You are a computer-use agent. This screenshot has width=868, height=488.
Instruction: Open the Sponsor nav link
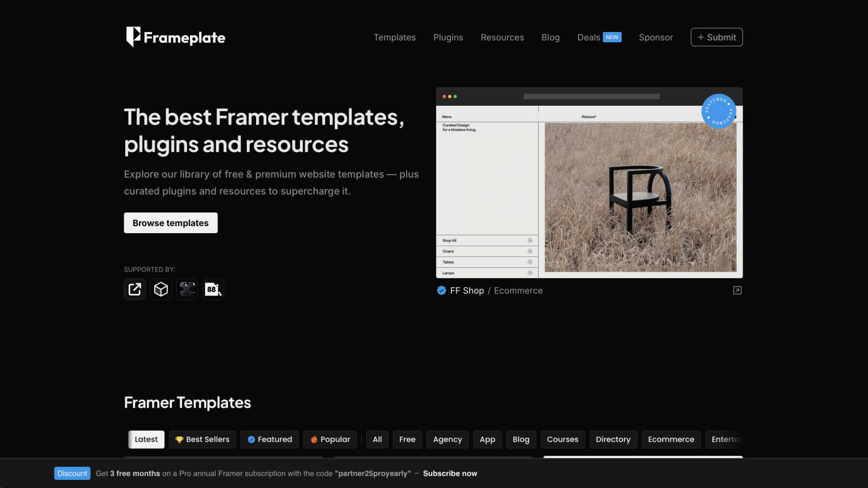tap(655, 37)
